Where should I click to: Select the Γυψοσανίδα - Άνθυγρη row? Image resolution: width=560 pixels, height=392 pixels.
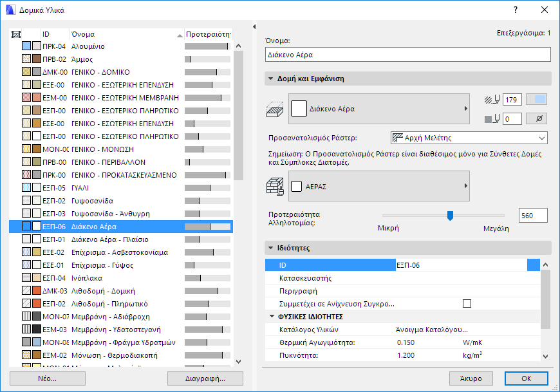point(121,214)
